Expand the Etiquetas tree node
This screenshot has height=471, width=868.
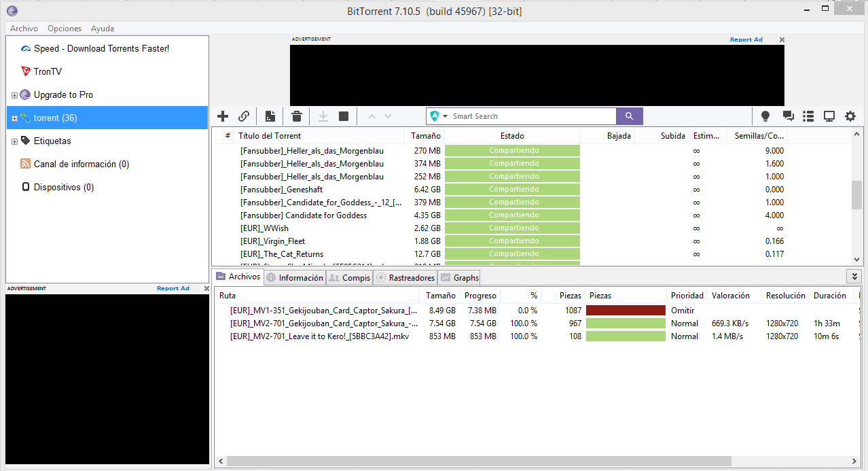click(x=14, y=141)
